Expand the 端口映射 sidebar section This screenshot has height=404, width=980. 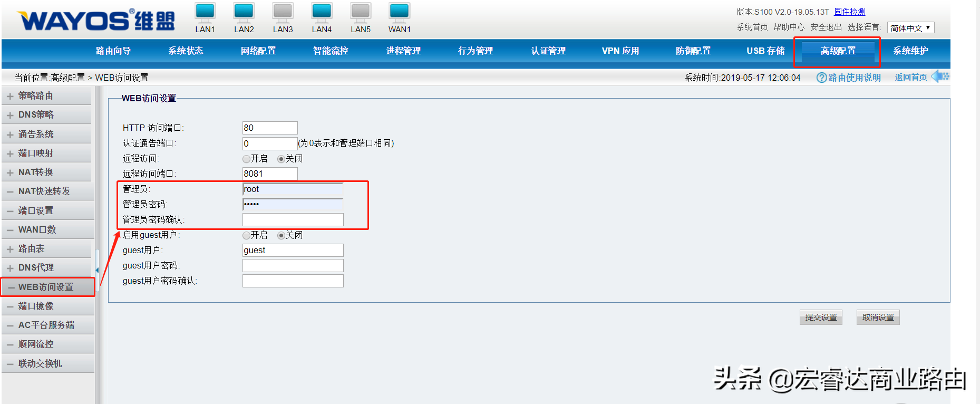(46, 153)
